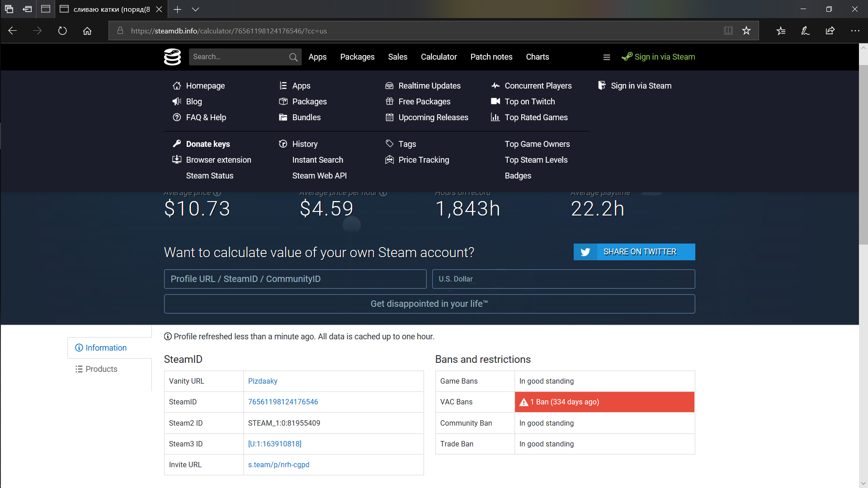Open the favorites hub icon
The height and width of the screenshot is (488, 868).
(781, 31)
